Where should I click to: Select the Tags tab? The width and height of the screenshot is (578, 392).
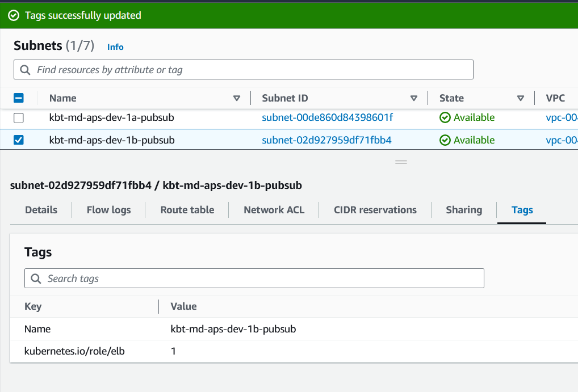tap(522, 210)
